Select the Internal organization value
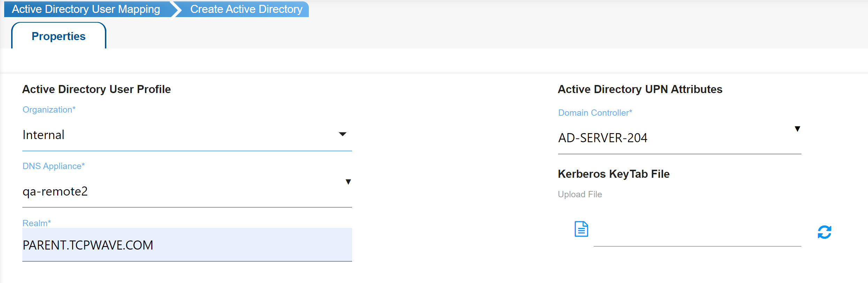The height and width of the screenshot is (283, 868). 44,135
